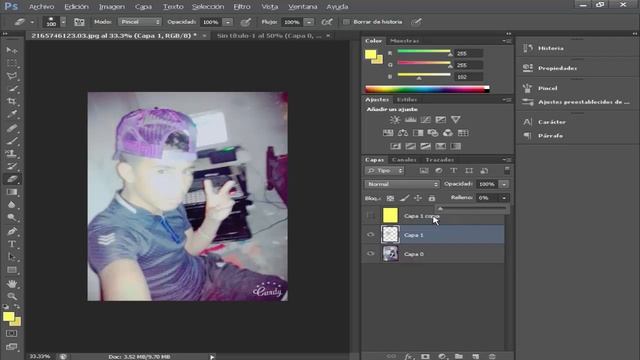
Task: Select the Hand tool
Action: tap(12, 283)
